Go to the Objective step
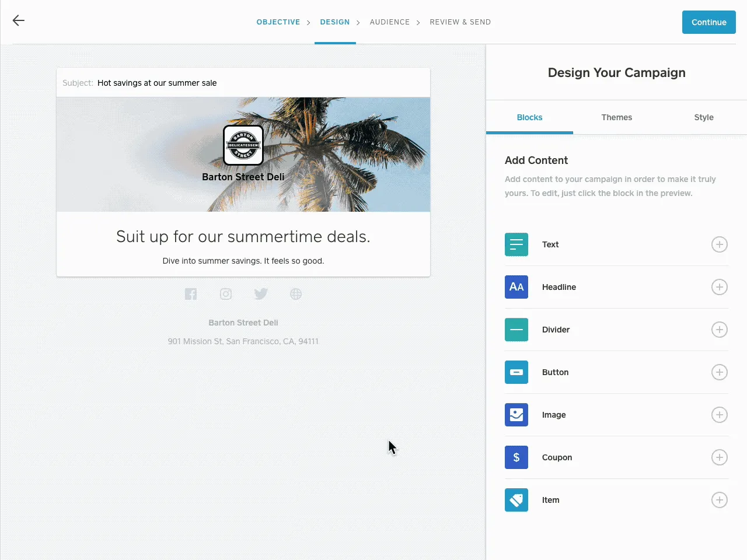Viewport: 747px width, 560px height. click(x=278, y=22)
